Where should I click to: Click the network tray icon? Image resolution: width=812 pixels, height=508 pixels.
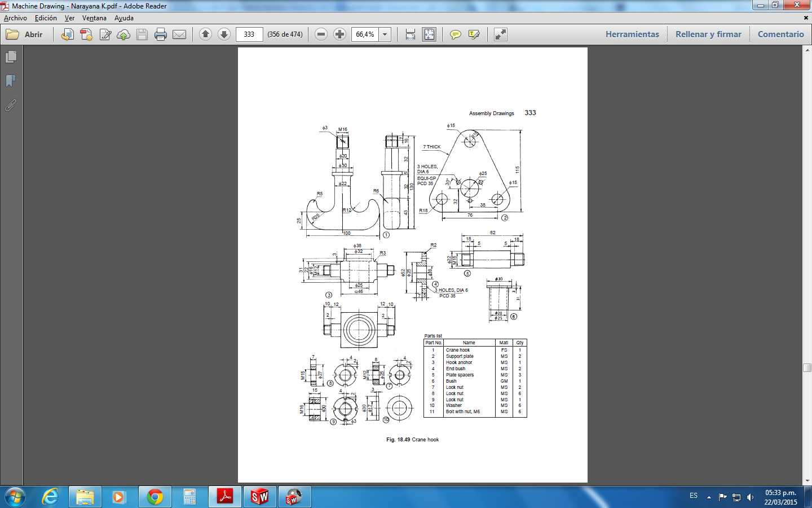[736, 497]
